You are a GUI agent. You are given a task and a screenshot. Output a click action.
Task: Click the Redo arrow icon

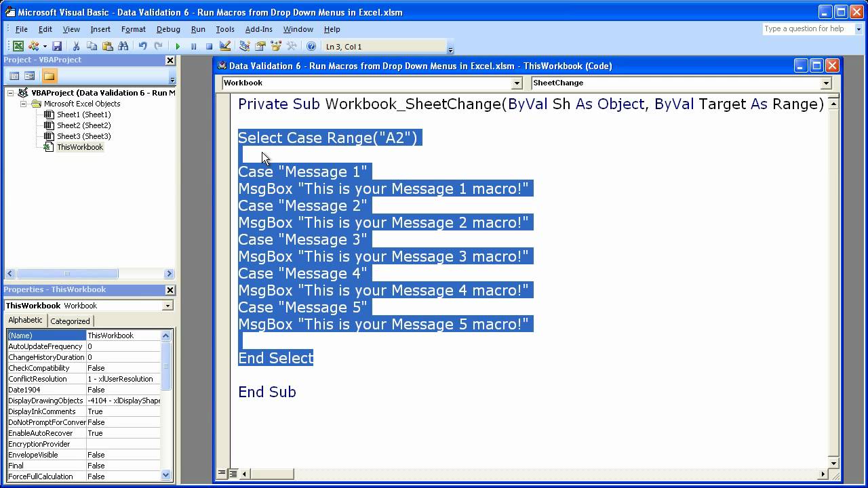(158, 46)
